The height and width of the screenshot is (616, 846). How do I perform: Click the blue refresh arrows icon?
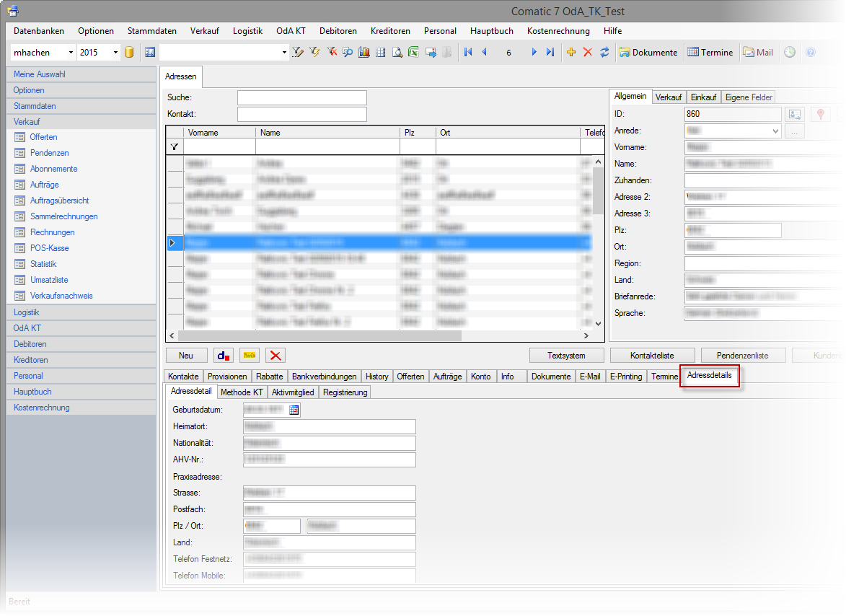tap(604, 52)
